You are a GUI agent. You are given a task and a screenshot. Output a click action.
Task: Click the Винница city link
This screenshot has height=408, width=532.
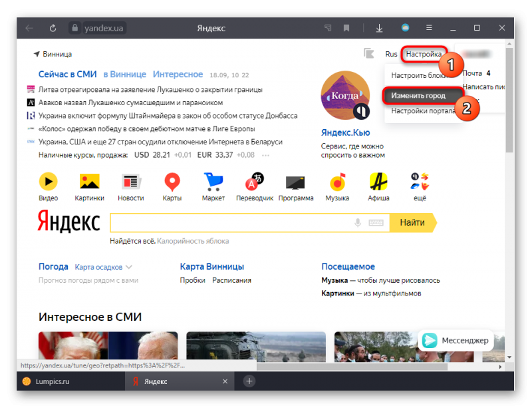[x=57, y=54]
